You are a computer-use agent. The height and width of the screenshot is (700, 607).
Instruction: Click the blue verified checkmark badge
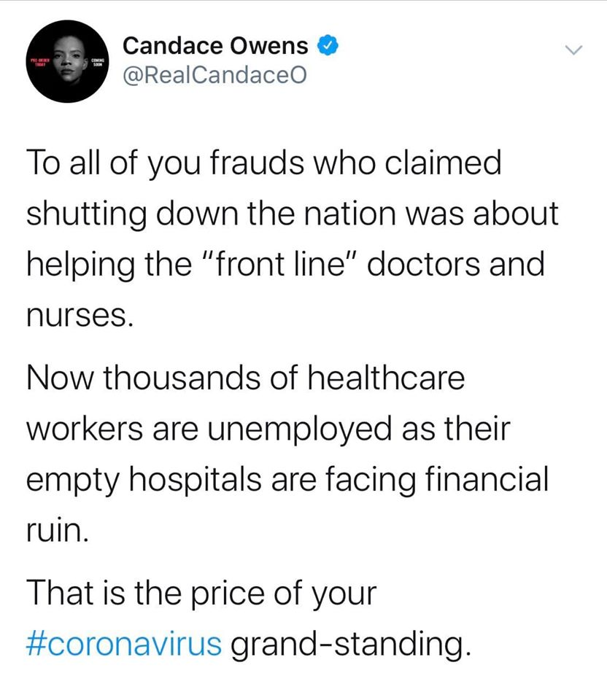pos(326,47)
